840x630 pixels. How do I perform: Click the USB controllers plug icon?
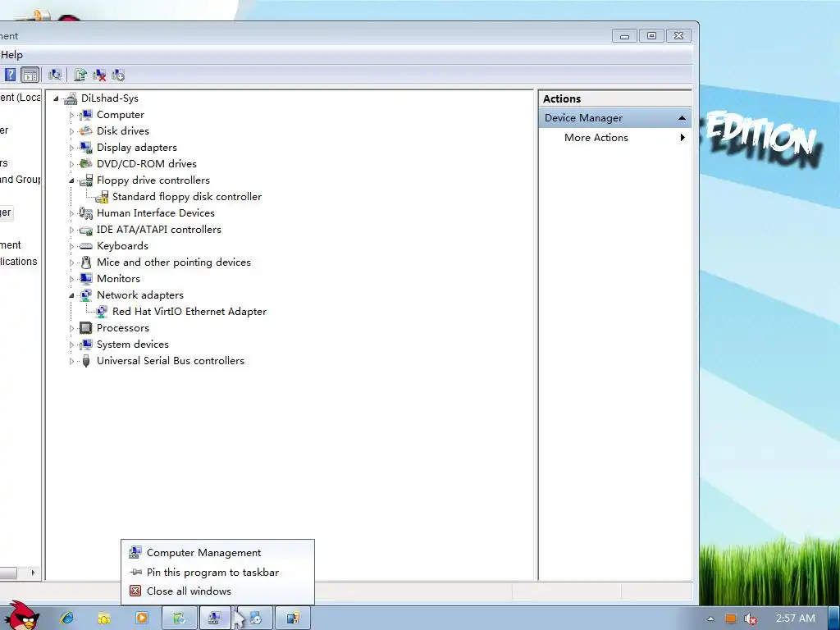click(x=85, y=361)
